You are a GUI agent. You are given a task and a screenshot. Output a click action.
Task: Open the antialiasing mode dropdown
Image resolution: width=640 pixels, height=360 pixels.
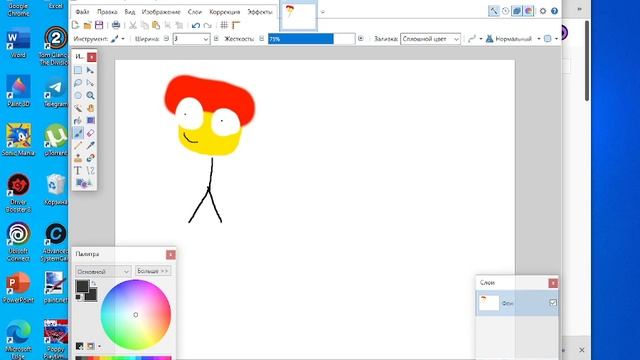point(475,39)
